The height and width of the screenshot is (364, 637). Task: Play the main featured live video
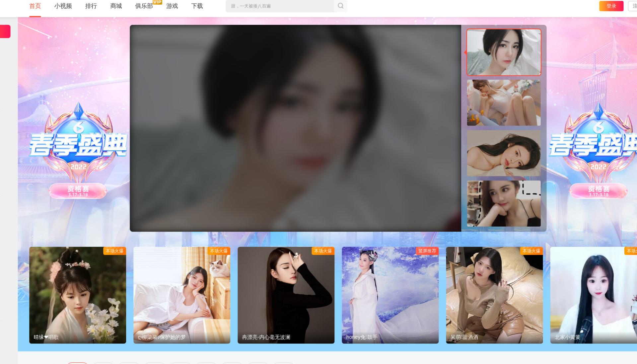(295, 128)
